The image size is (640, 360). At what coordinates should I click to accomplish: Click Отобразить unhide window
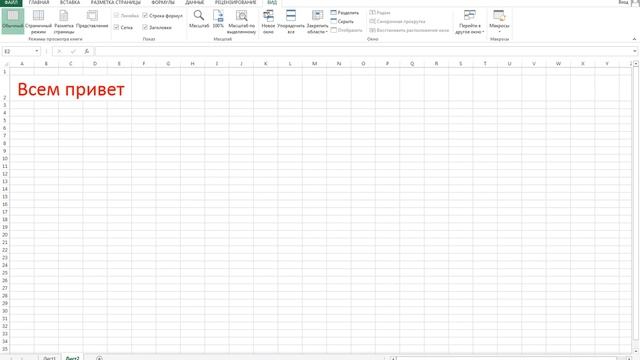346,30
